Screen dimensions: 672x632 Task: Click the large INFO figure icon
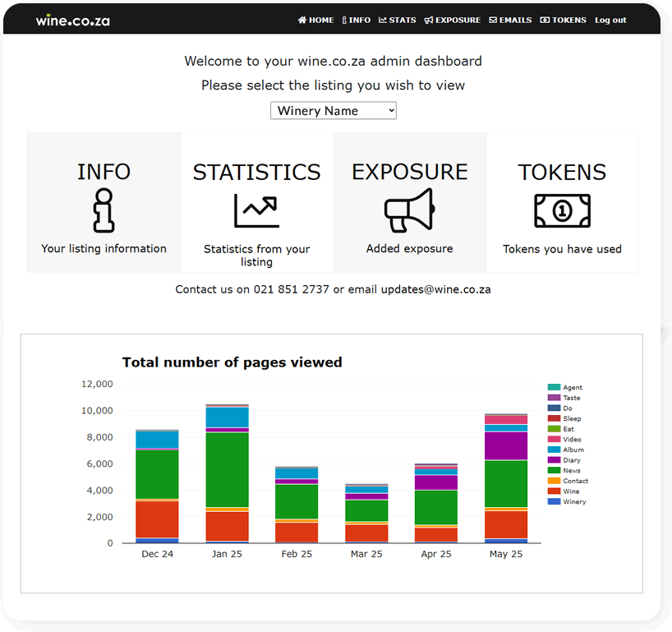click(104, 210)
